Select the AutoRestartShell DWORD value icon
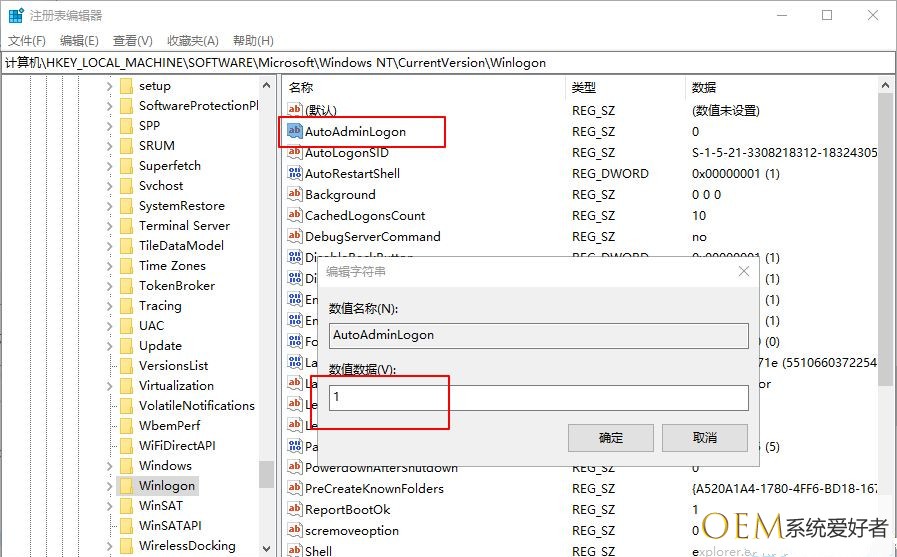 tap(294, 173)
